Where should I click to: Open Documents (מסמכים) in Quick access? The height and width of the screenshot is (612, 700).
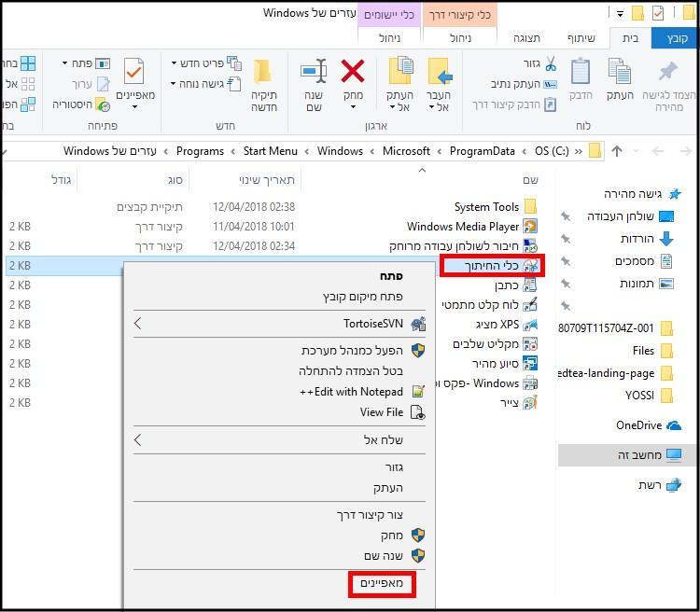pos(643,261)
